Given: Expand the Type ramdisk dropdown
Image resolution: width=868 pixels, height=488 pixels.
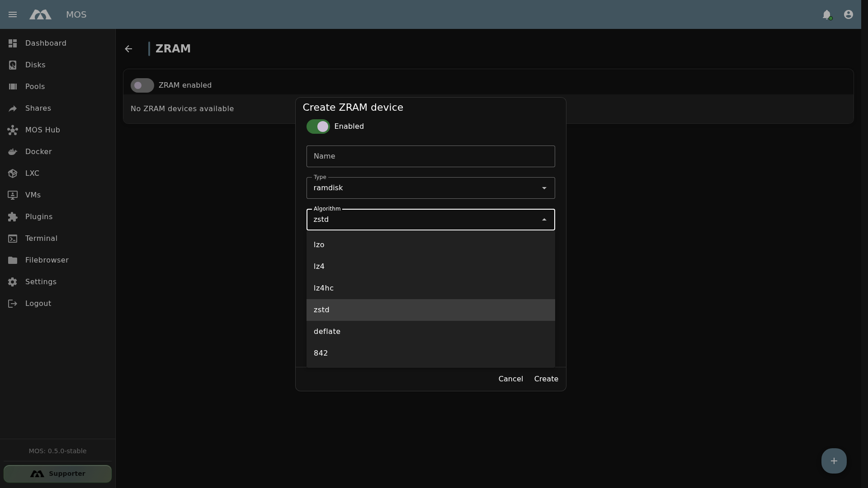Looking at the screenshot, I should tap(431, 188).
